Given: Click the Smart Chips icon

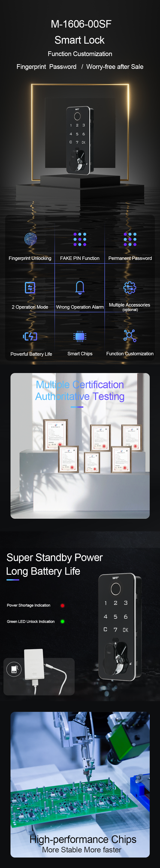Looking at the screenshot, I should coord(80,336).
